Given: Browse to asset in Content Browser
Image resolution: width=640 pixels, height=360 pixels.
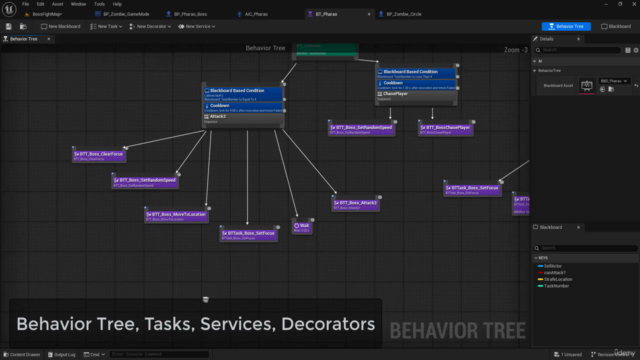Looking at the screenshot, I should [23, 27].
